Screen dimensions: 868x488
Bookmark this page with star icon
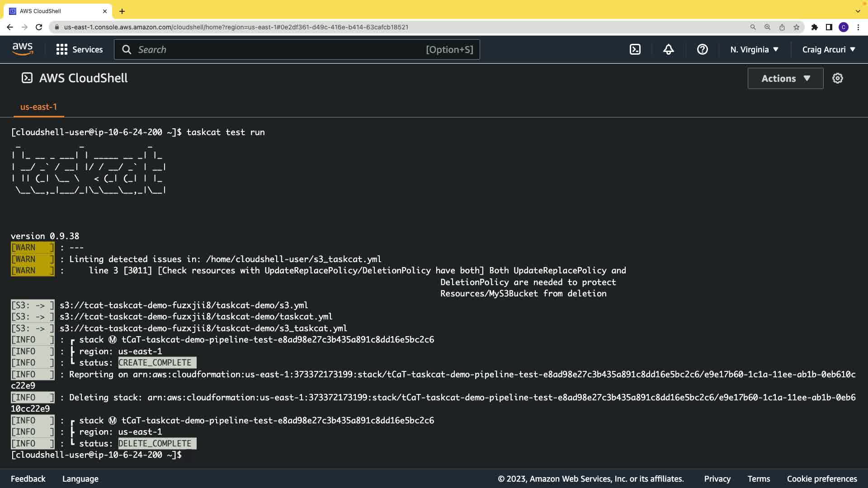[x=797, y=27]
